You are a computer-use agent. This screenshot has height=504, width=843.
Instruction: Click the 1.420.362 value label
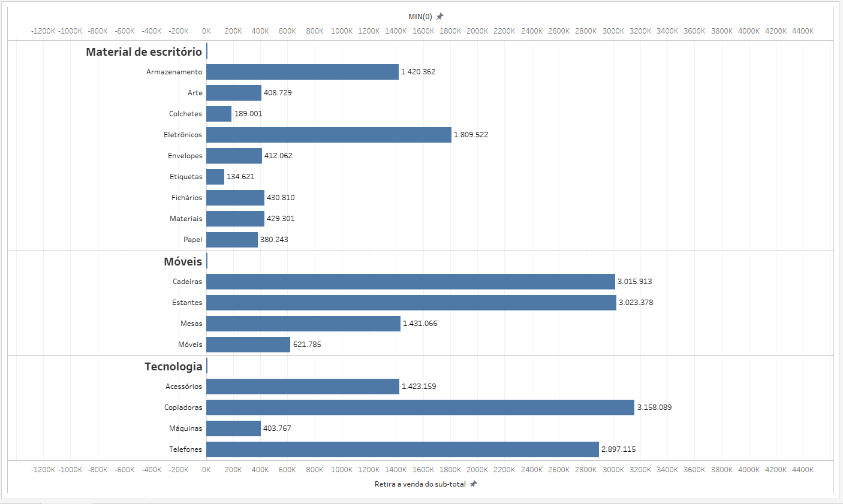coord(419,72)
